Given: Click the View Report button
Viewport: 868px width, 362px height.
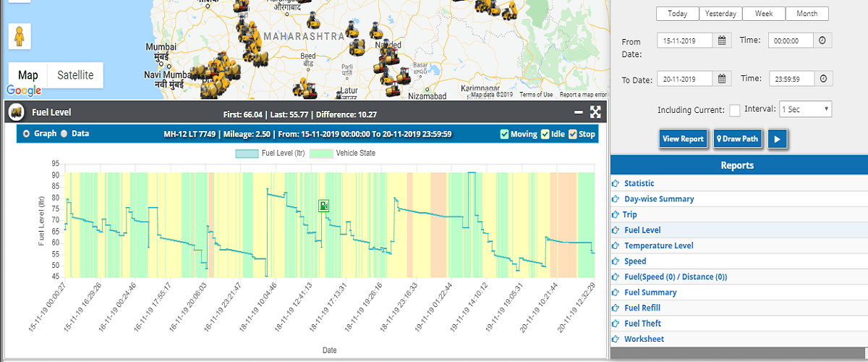Looking at the screenshot, I should click(683, 139).
